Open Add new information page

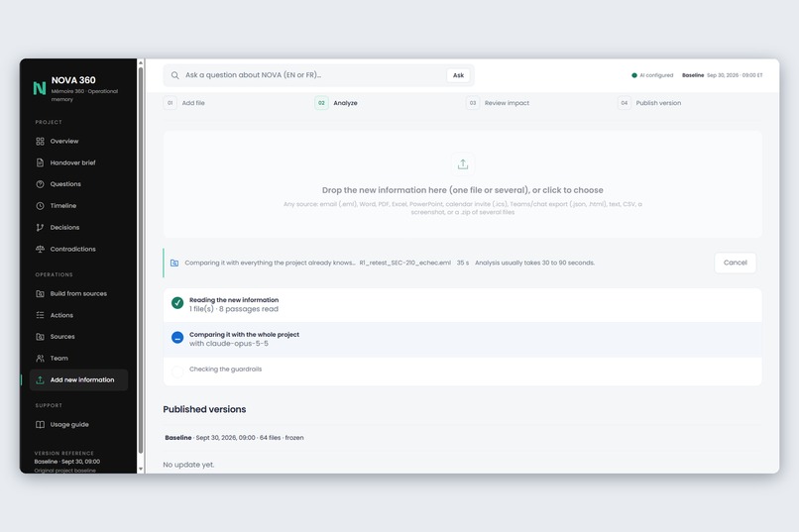[x=78, y=379]
